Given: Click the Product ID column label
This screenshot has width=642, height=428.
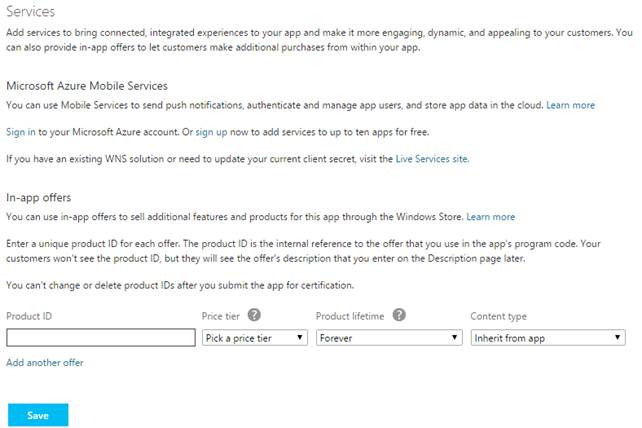Looking at the screenshot, I should (x=29, y=316).
